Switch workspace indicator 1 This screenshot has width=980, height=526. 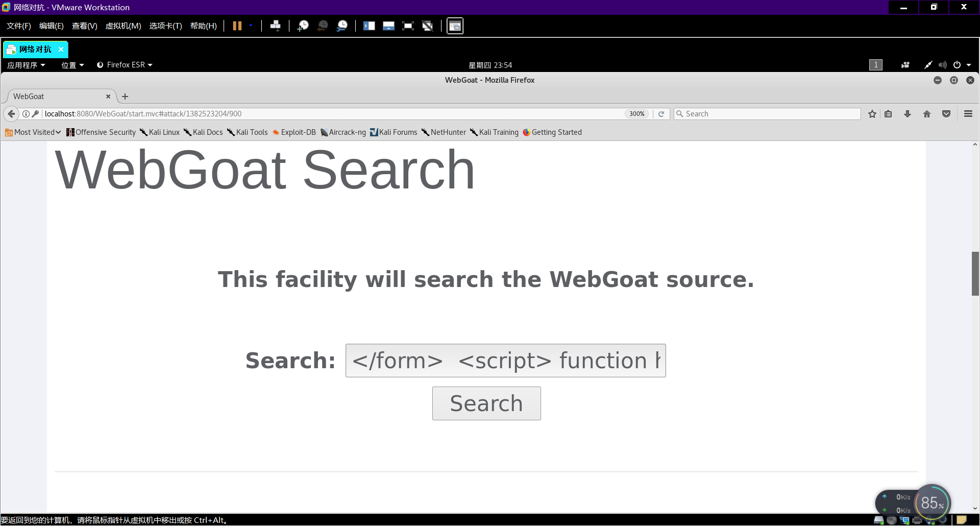(876, 65)
